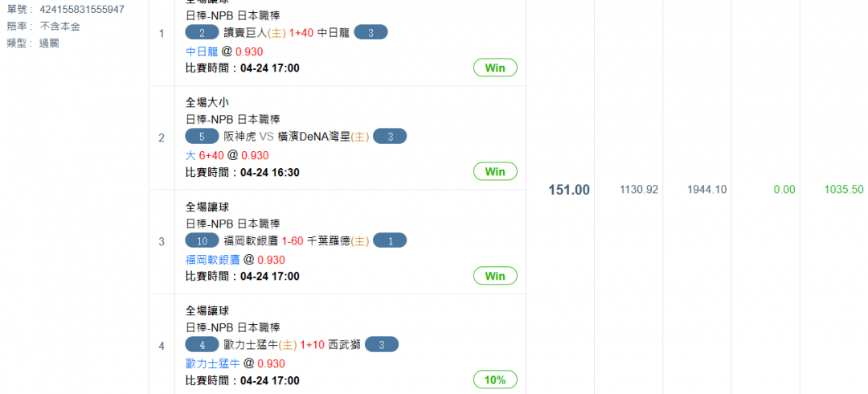Click score badge 10 beside 福岡軟銀鷹
Screen dimensions: 868x394
click(202, 240)
